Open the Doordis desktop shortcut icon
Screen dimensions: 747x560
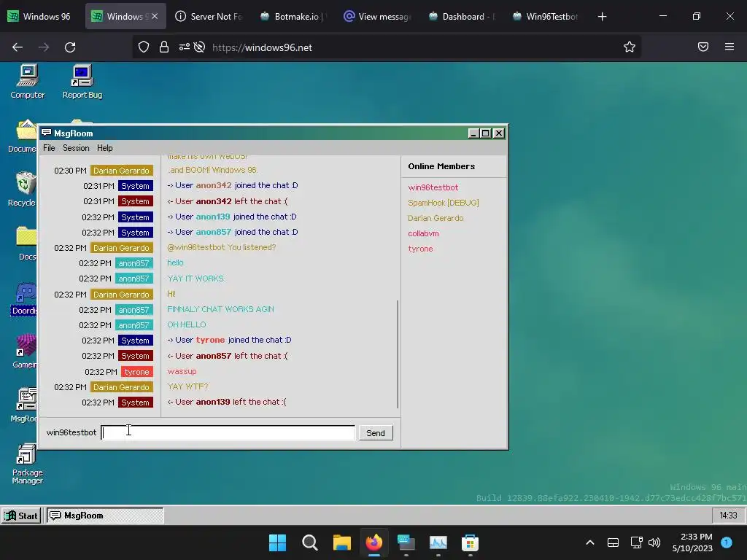pyautogui.click(x=24, y=298)
